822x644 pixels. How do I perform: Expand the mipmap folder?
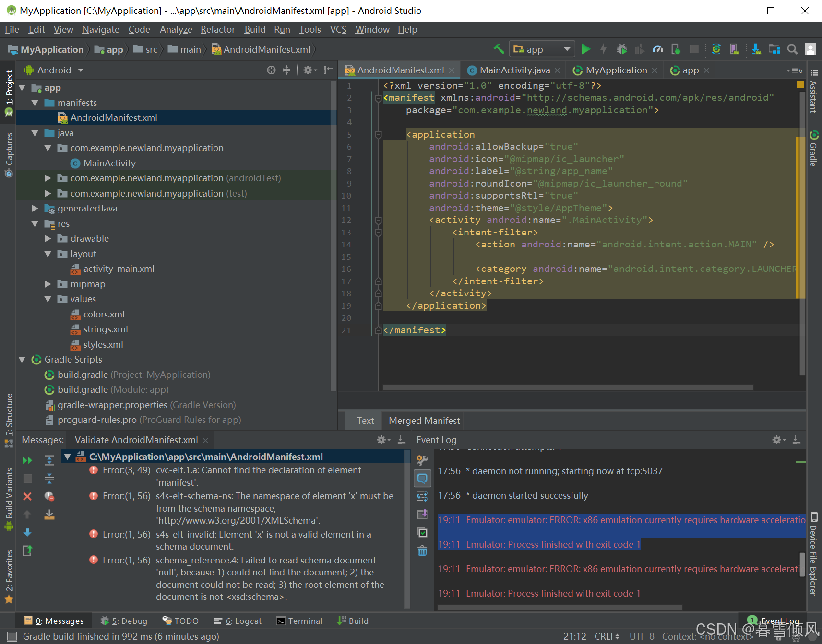coord(48,284)
